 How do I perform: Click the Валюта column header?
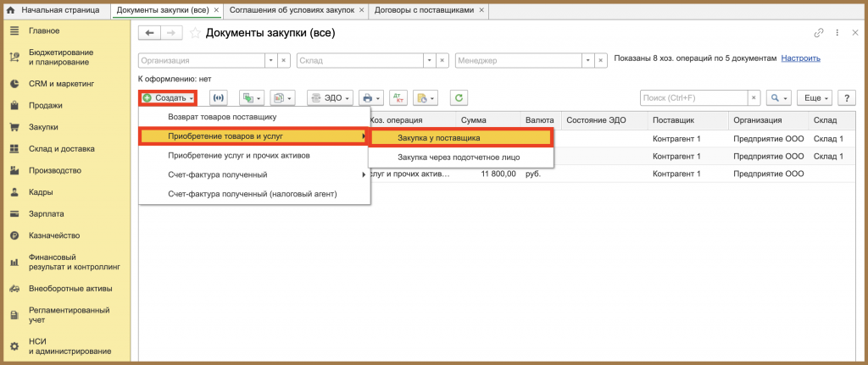coord(540,120)
